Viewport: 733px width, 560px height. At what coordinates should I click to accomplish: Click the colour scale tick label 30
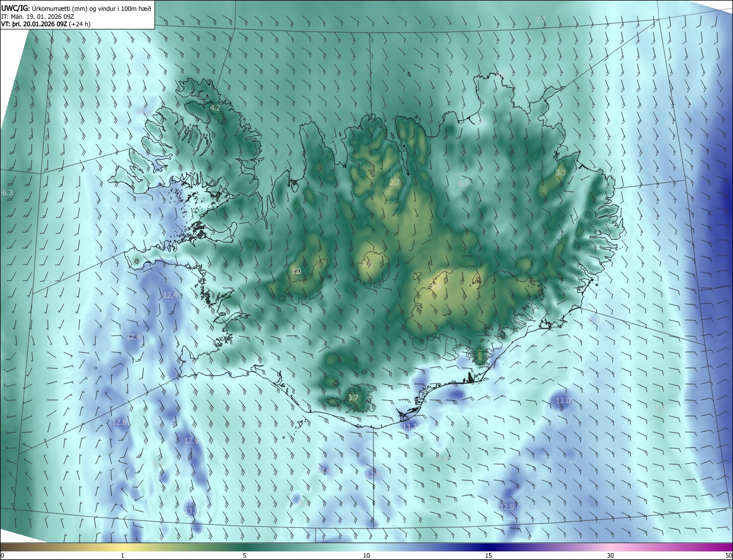pyautogui.click(x=610, y=555)
